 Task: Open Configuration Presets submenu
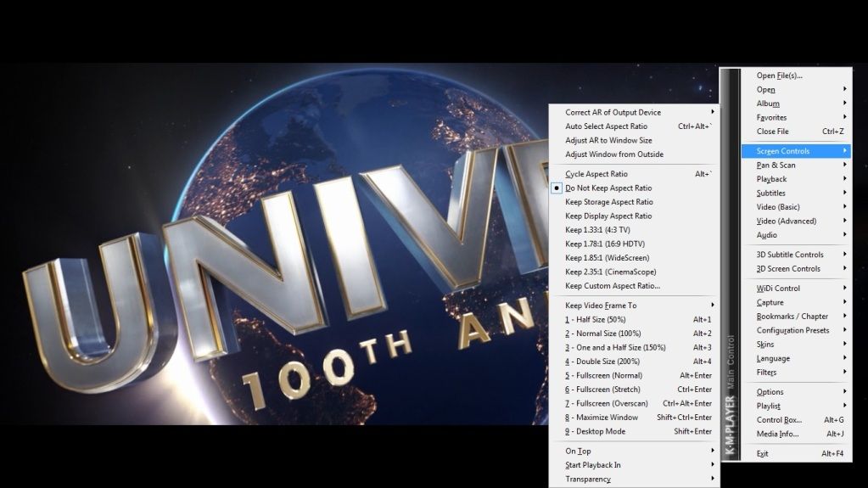[x=796, y=330]
